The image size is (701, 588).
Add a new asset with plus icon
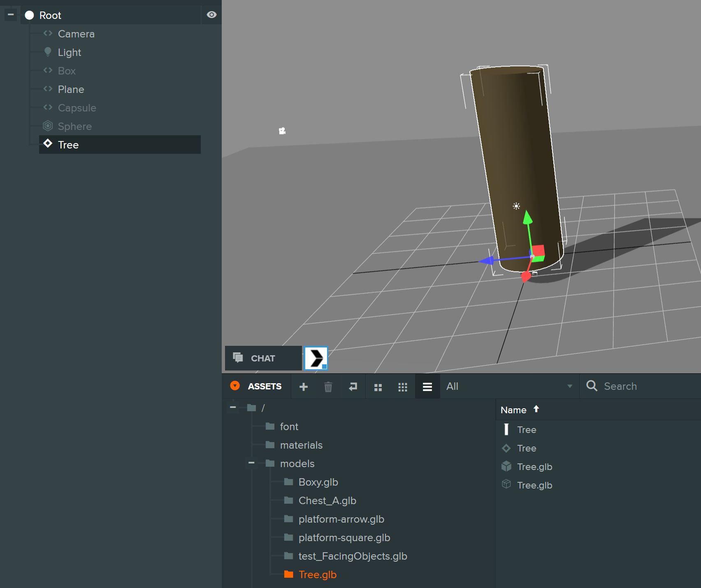[304, 387]
